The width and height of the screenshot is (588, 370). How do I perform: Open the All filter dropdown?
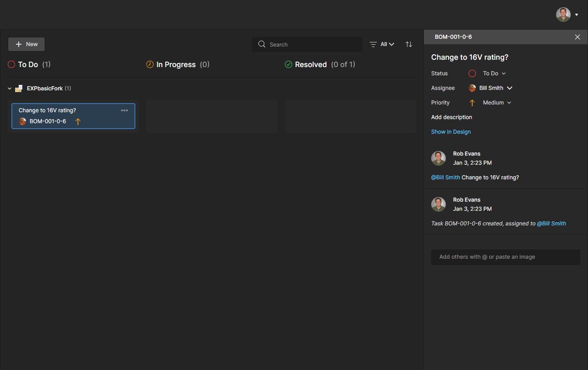pos(382,44)
